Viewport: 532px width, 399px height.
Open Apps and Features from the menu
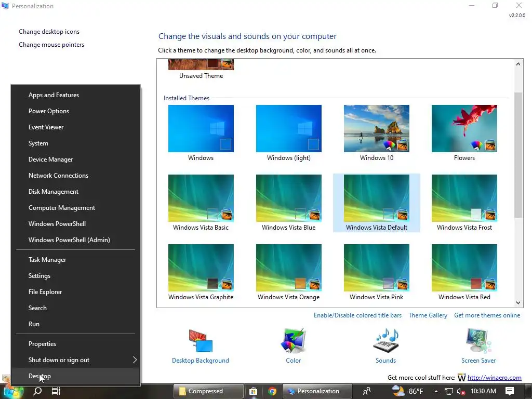[76, 95]
